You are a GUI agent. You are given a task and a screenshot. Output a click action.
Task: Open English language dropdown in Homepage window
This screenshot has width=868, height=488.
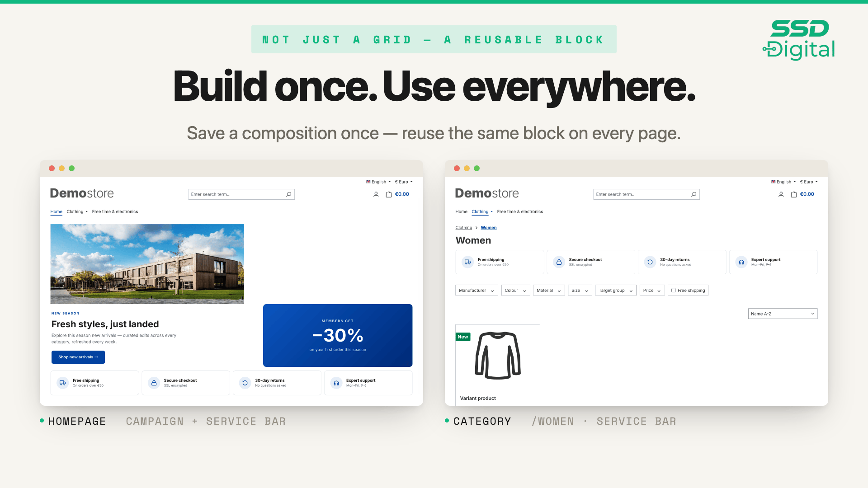378,182
